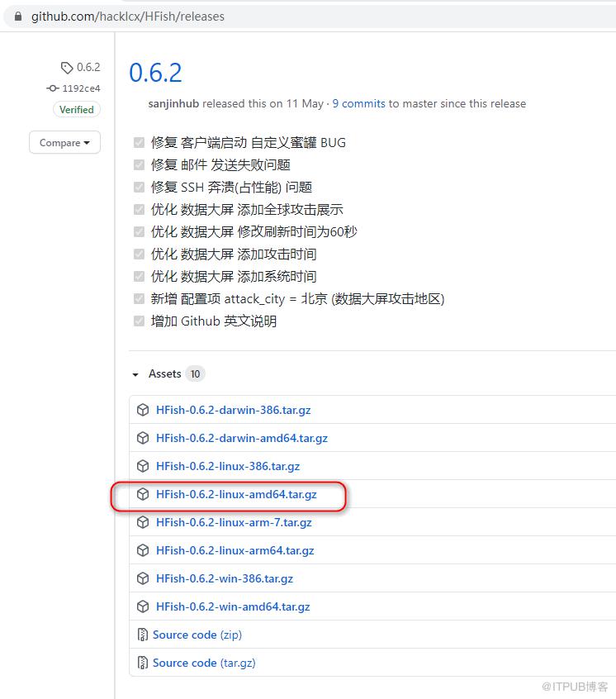This screenshot has height=699, width=616.
Task: Click the sanjinhub author name
Action: [x=173, y=103]
